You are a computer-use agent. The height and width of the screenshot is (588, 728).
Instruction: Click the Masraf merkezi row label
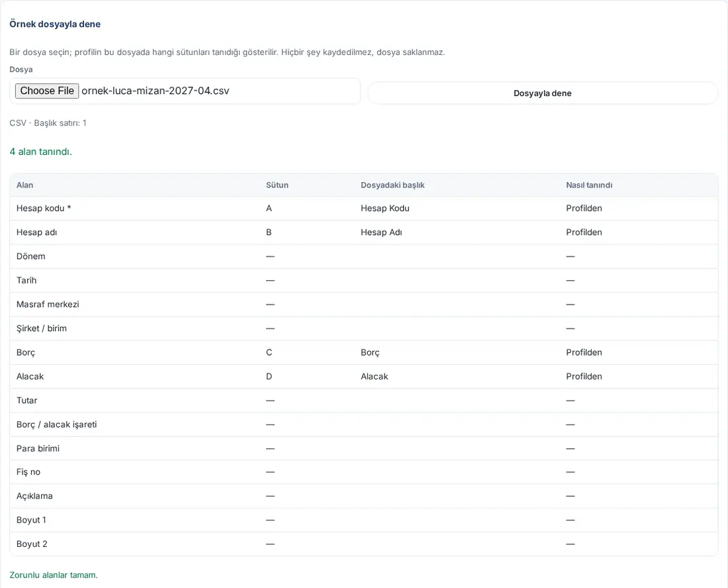(48, 304)
